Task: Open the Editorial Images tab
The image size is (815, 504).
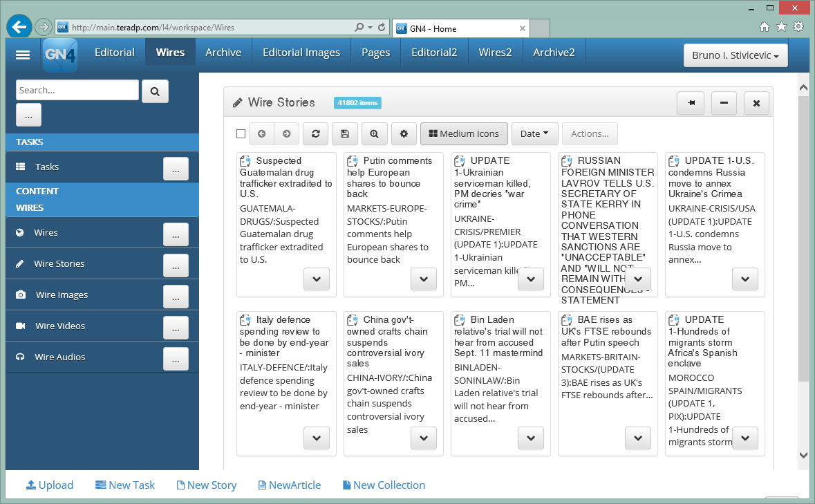Action: click(301, 53)
